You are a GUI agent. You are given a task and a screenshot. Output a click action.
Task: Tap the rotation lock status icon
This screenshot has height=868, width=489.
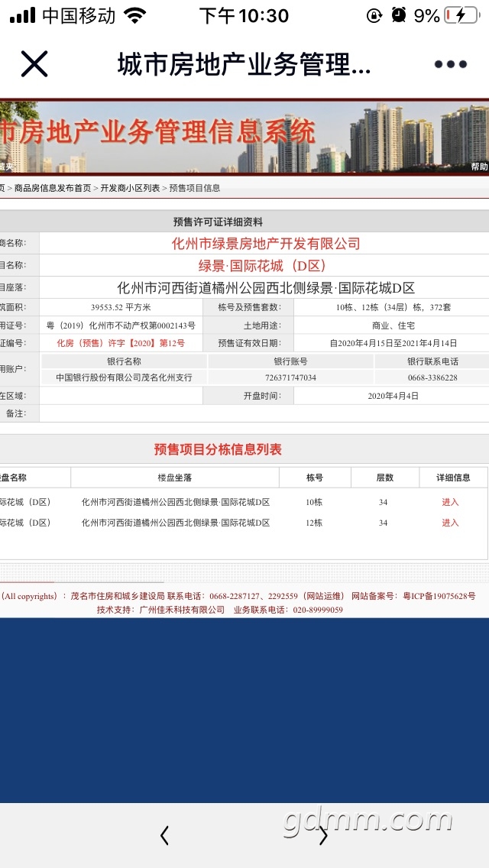(374, 15)
